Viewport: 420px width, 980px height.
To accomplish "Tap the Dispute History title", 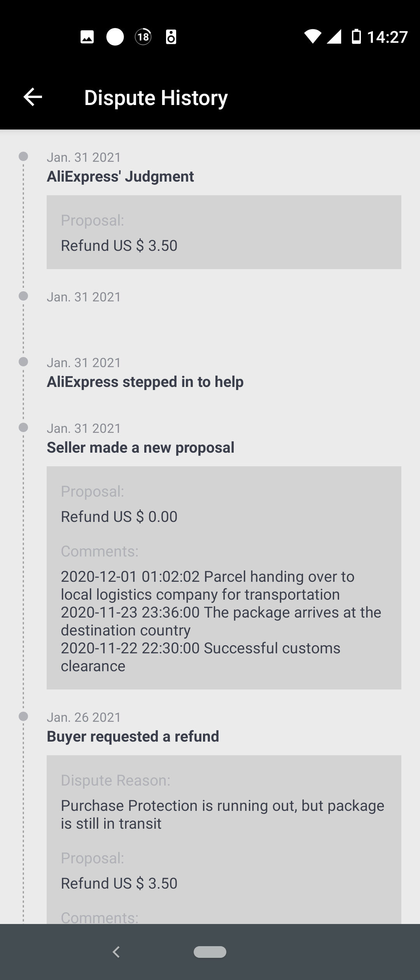I will point(156,98).
